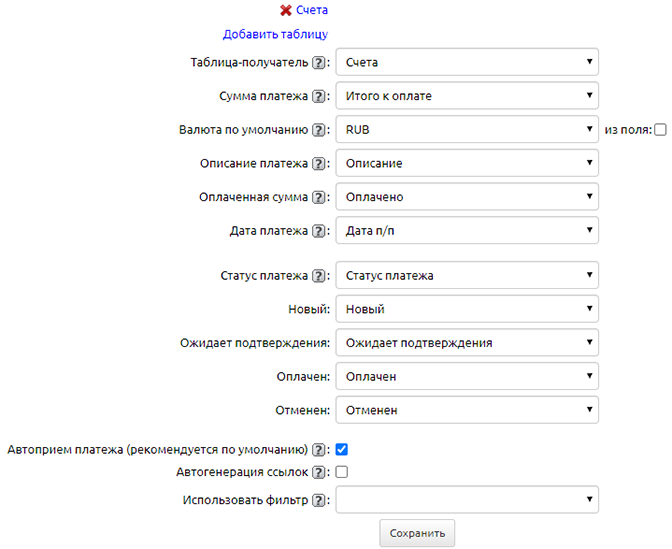The height and width of the screenshot is (549, 672).
Task: Click the Сохранить button
Action: tap(417, 533)
